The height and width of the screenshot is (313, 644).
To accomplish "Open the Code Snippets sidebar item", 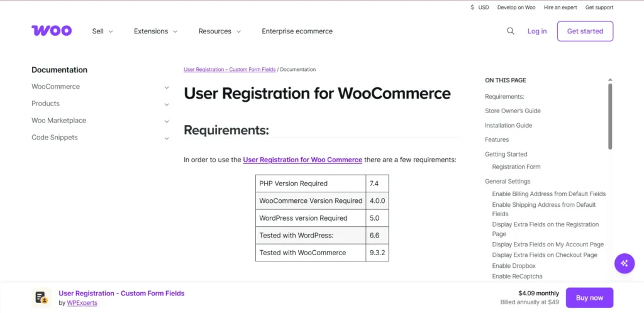I will point(55,138).
